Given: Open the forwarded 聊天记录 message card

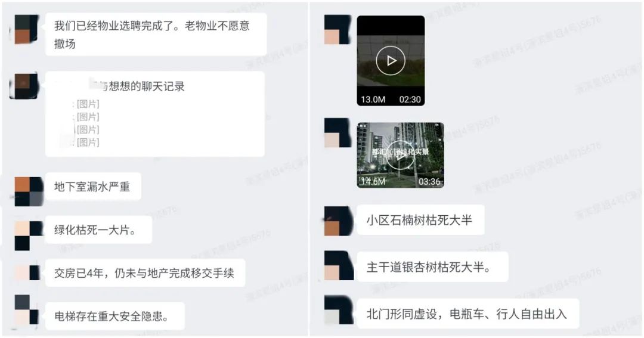Looking at the screenshot, I should click(x=155, y=114).
